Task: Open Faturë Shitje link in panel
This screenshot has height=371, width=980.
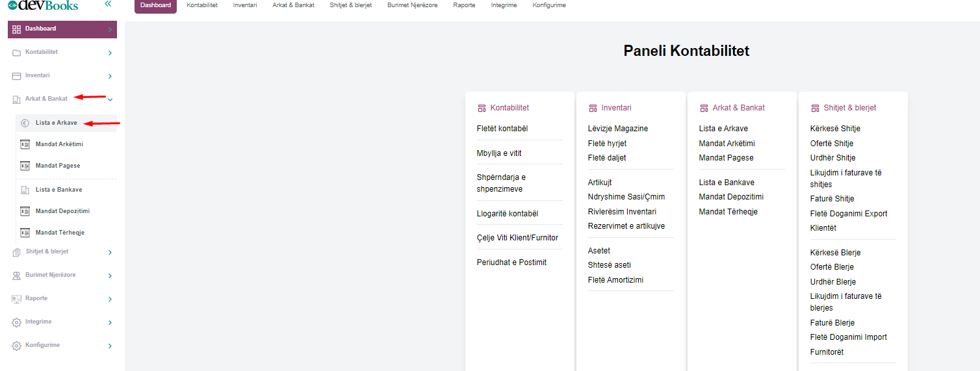Action: click(x=832, y=199)
